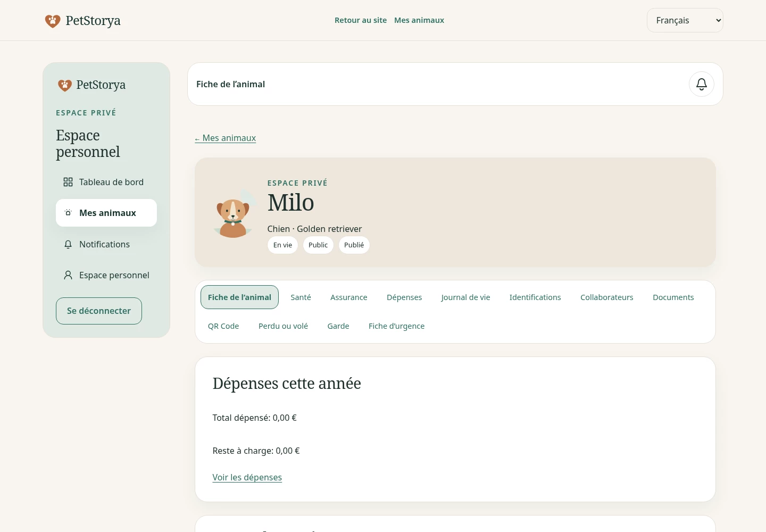Image resolution: width=766 pixels, height=532 pixels.
Task: Click the Publié status badge
Action: [x=354, y=245]
